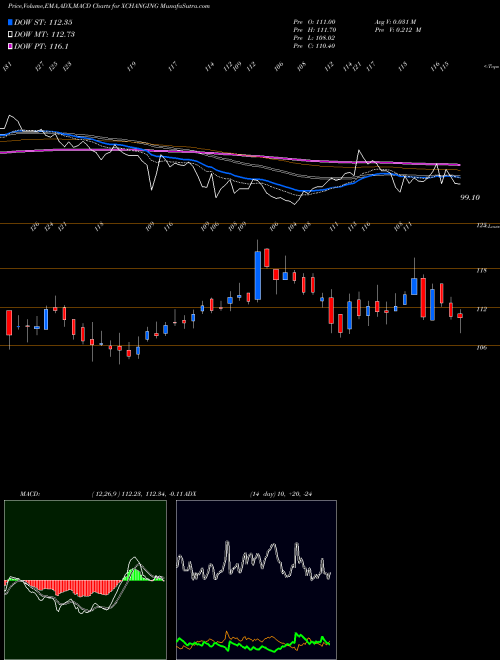Click the last red candlestick on the right
500x660 pixels.
pyautogui.click(x=460, y=316)
